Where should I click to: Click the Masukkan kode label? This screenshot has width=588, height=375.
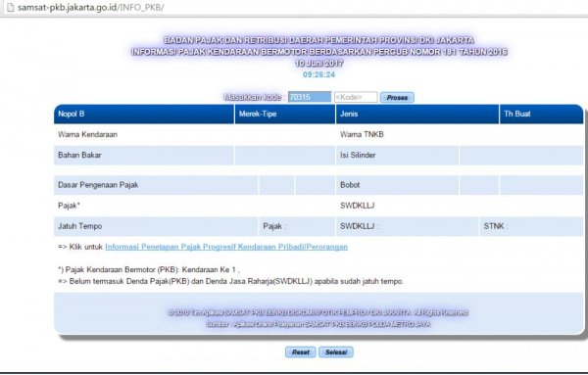(253, 97)
